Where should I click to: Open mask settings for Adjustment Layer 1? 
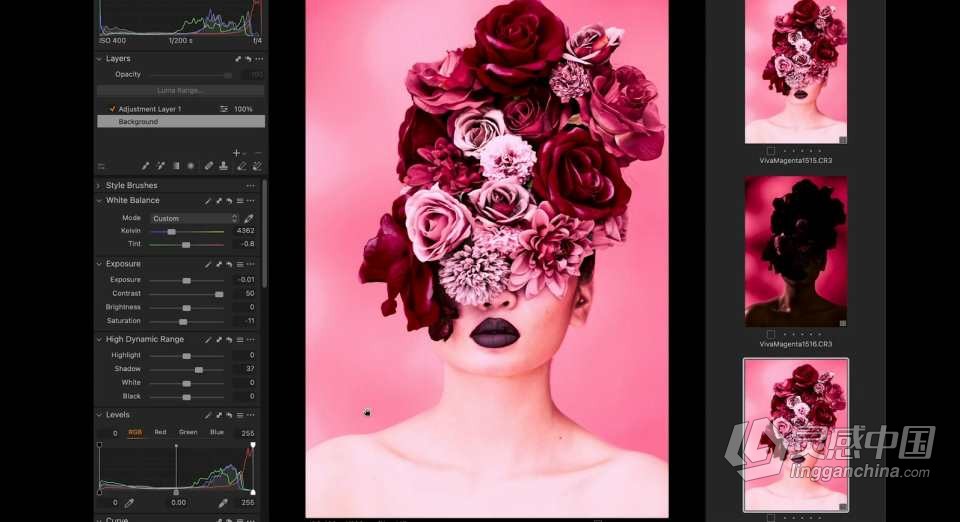[x=223, y=109]
